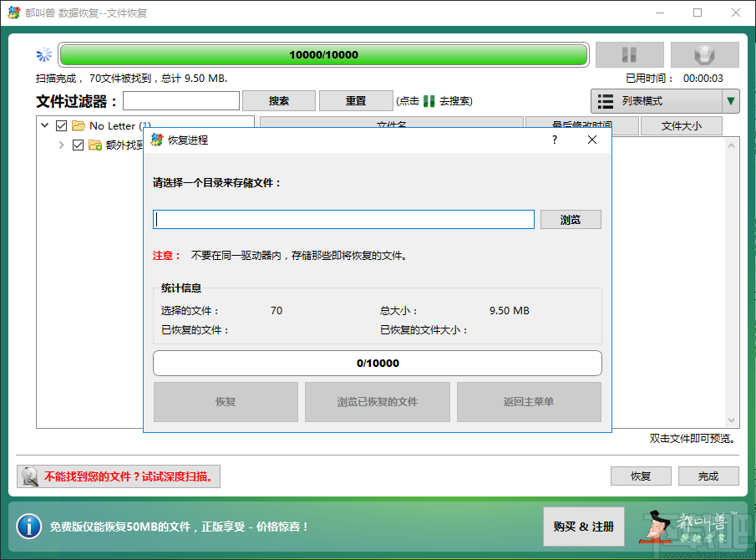The width and height of the screenshot is (756, 560).
Task: Click the destination directory input field
Action: [x=343, y=220]
